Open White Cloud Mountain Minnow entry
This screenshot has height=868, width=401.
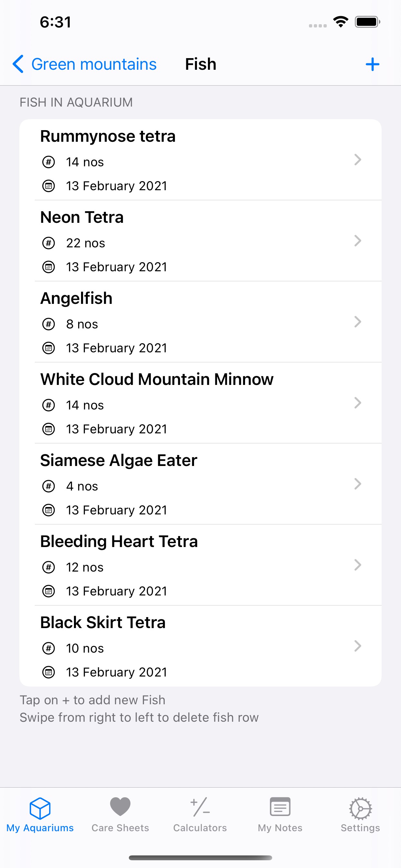pos(157,379)
